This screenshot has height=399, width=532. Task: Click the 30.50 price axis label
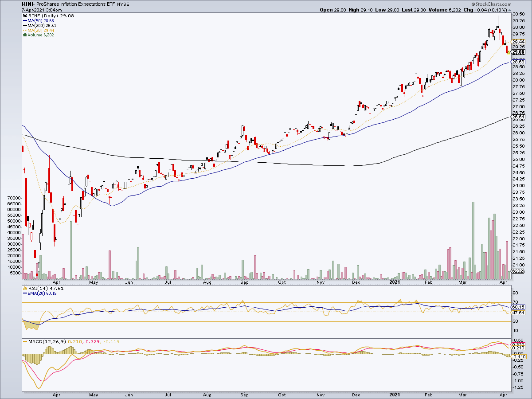coord(518,14)
